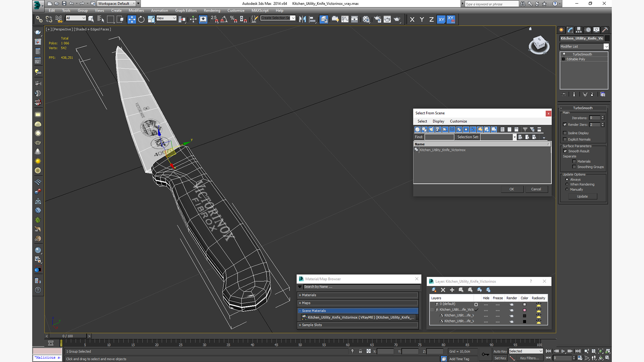Viewport: 644px width, 362px height.
Task: Display Geometry filter in Select From Scene
Action: [x=417, y=129]
